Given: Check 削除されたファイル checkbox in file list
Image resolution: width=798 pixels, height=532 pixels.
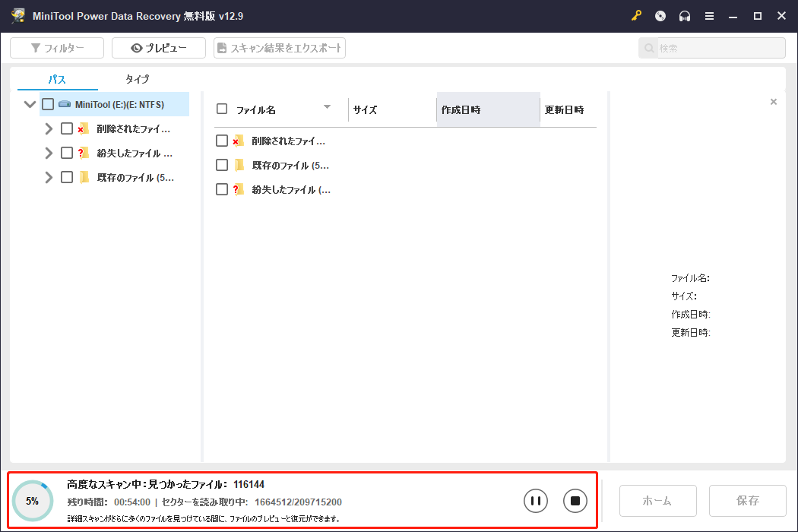Looking at the screenshot, I should (222, 141).
